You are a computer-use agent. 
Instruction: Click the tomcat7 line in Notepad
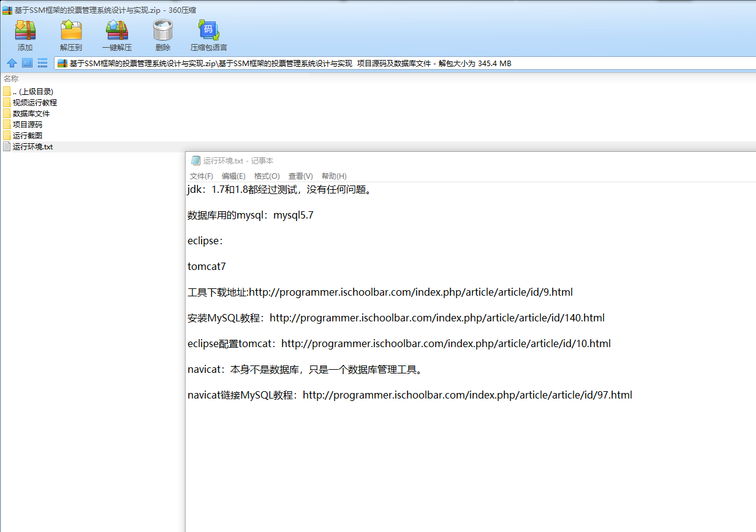206,266
